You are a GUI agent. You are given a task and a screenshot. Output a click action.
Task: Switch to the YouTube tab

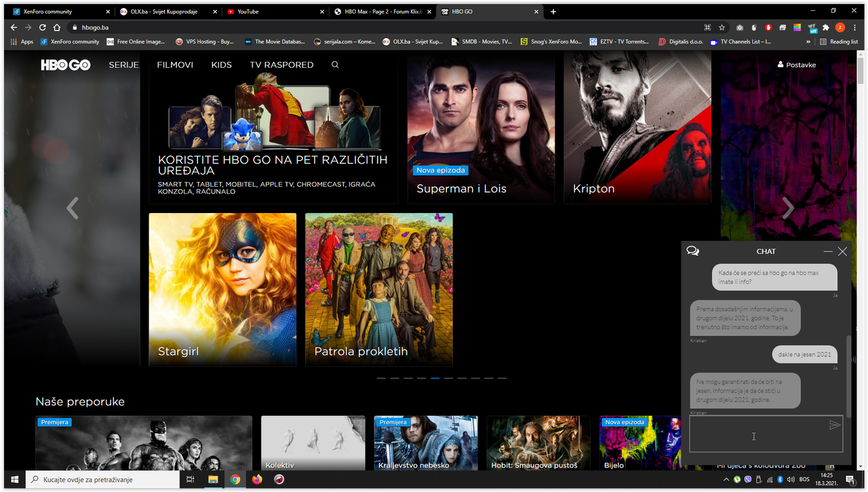[275, 12]
